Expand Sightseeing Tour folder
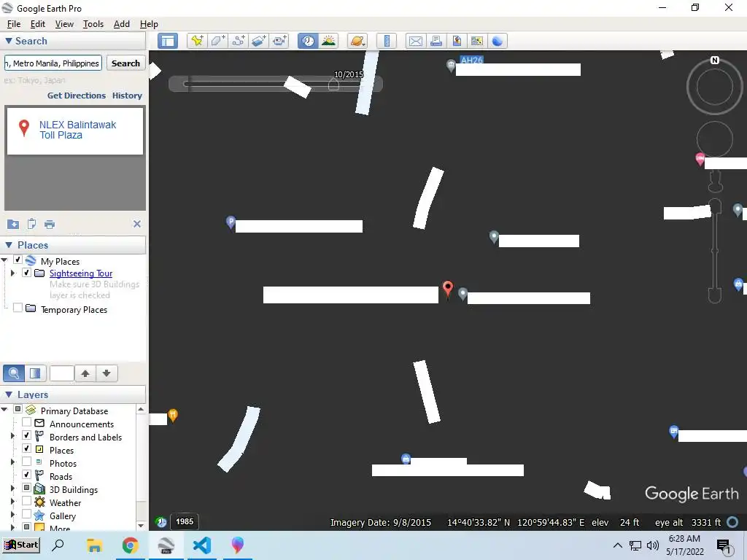 (13, 273)
